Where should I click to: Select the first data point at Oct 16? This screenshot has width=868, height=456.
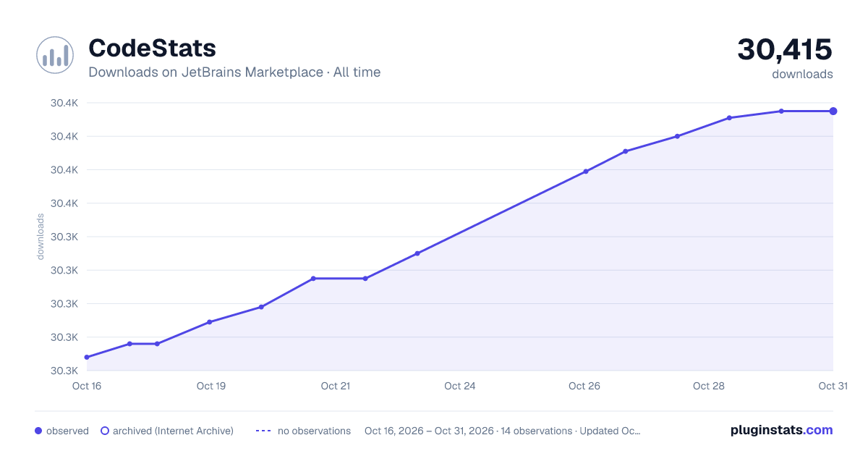tap(87, 357)
